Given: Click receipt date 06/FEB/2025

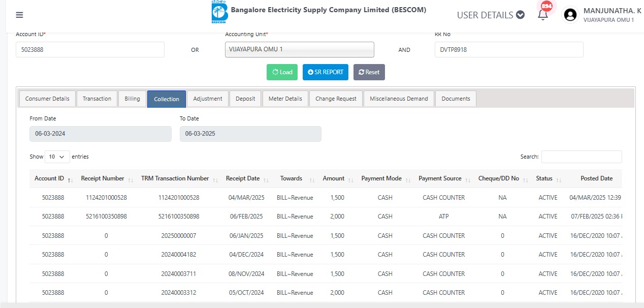Looking at the screenshot, I should pyautogui.click(x=246, y=217).
